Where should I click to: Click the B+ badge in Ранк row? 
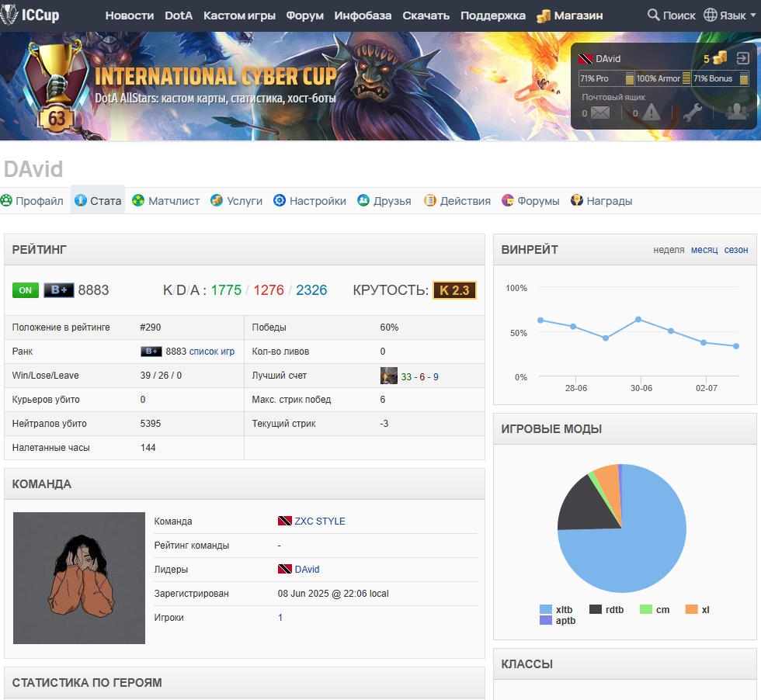click(x=151, y=352)
